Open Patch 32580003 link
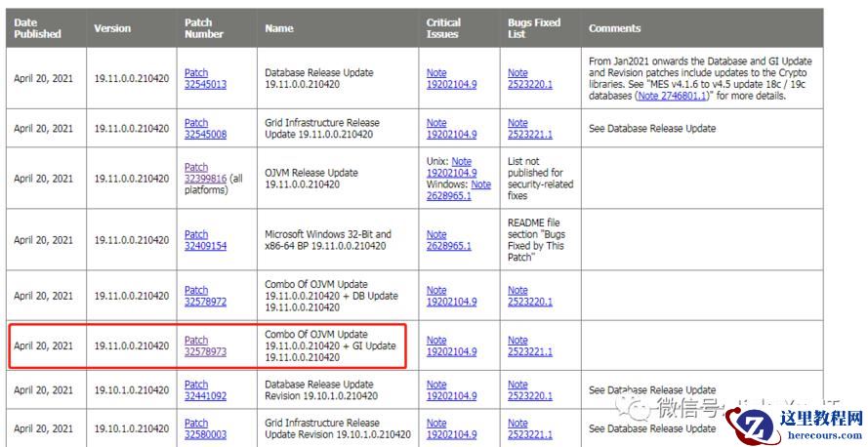The image size is (868, 447). click(x=205, y=428)
